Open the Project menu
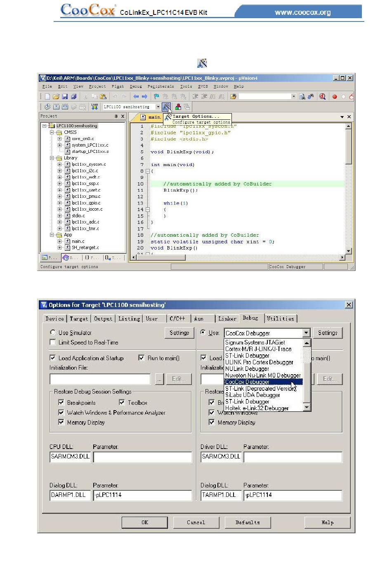The image size is (392, 582). point(97,87)
